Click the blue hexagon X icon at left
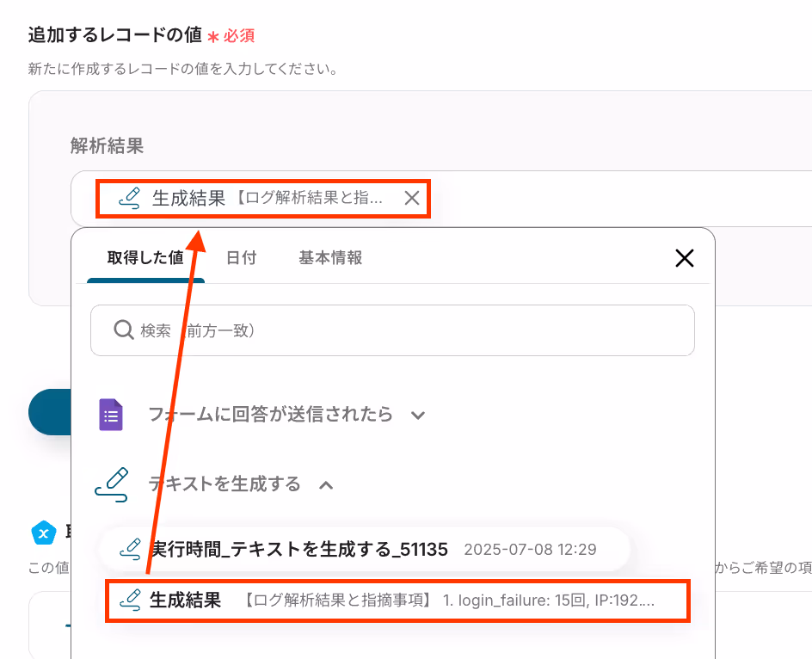 (44, 533)
